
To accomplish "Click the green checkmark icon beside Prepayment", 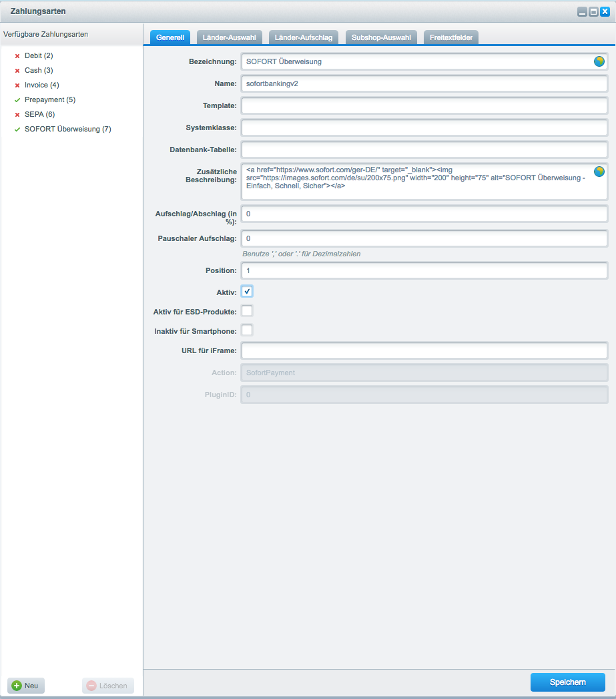I will pyautogui.click(x=17, y=99).
